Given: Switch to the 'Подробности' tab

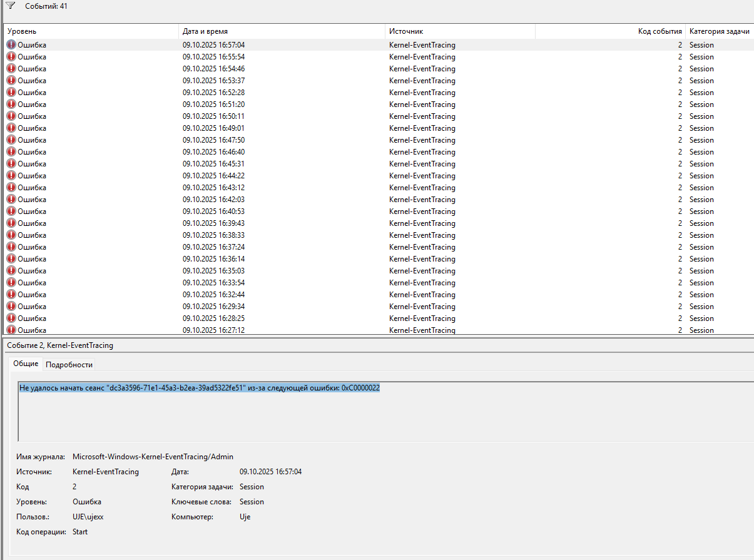Looking at the screenshot, I should 69,365.
